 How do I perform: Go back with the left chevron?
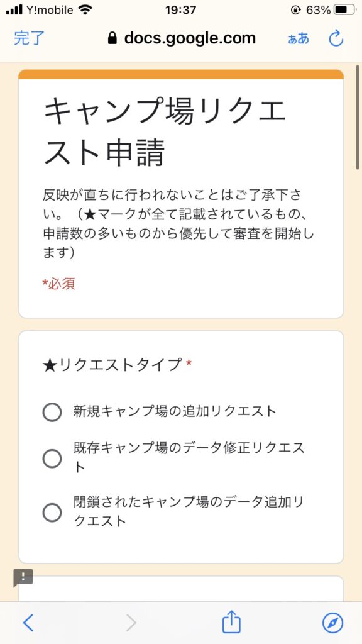click(x=28, y=623)
